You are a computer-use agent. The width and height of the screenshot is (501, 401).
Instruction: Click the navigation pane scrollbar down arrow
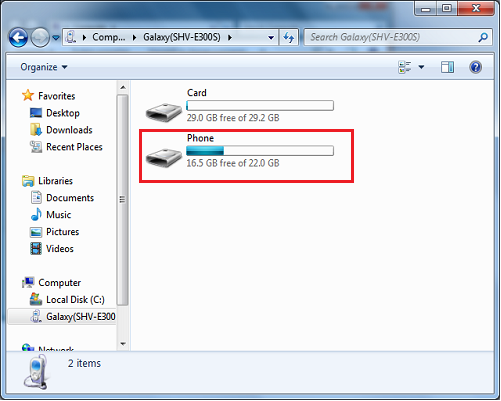pos(123,344)
